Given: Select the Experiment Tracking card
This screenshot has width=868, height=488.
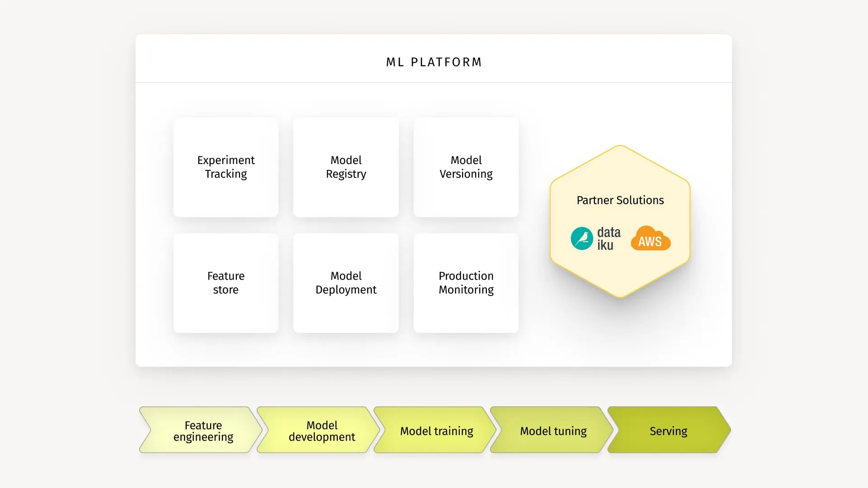Looking at the screenshot, I should 226,167.
